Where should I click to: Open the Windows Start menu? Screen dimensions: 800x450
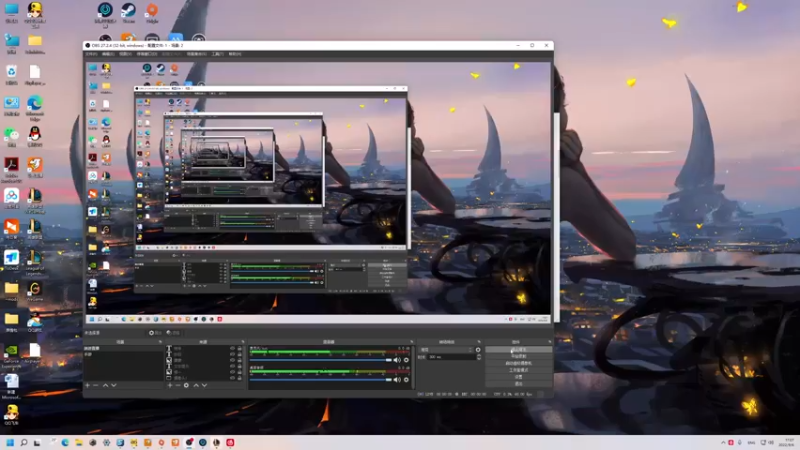pyautogui.click(x=10, y=442)
